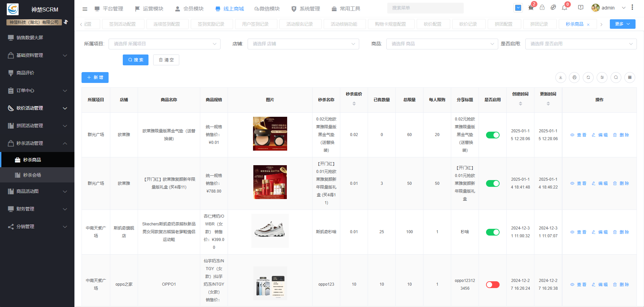Screen dimensions: 644x307
Task: Delete the 欧莱雅限量版黑金气垫 row
Action: (621, 135)
